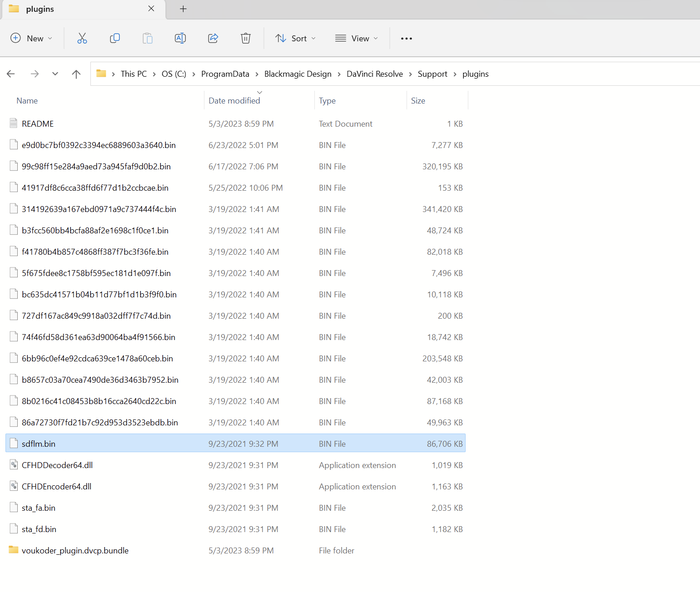
Task: Click the Copy icon in toolbar
Action: pos(115,39)
